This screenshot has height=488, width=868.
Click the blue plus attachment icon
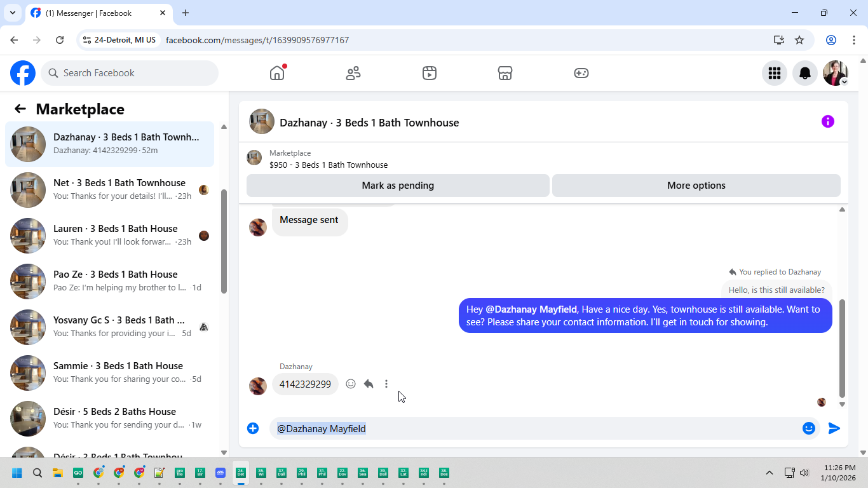pyautogui.click(x=253, y=428)
